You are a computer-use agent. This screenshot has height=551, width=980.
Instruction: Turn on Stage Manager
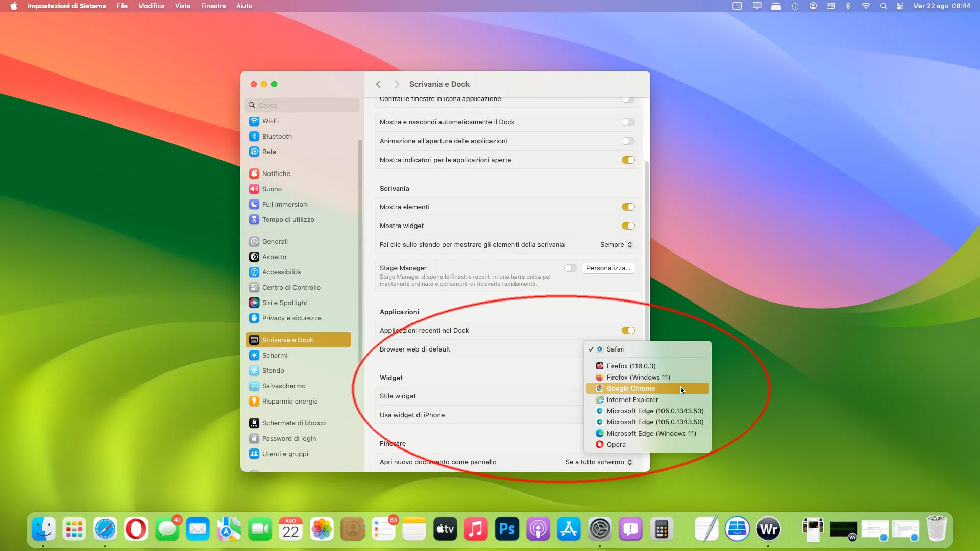click(x=570, y=268)
